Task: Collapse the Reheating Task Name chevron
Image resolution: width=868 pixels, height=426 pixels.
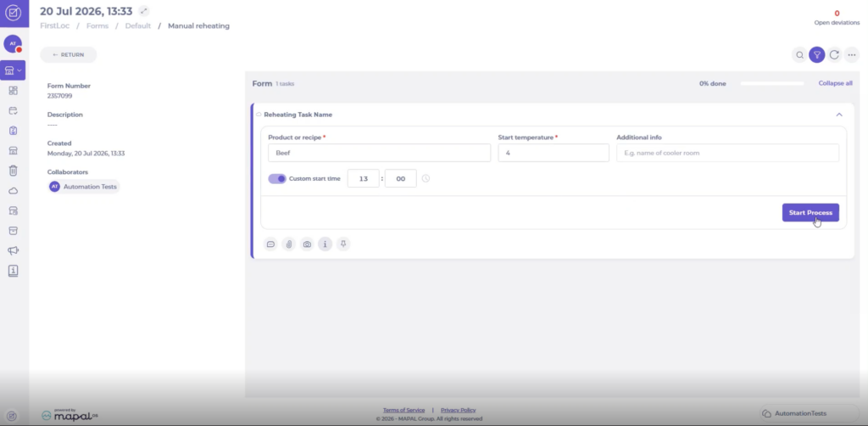Action: point(839,115)
